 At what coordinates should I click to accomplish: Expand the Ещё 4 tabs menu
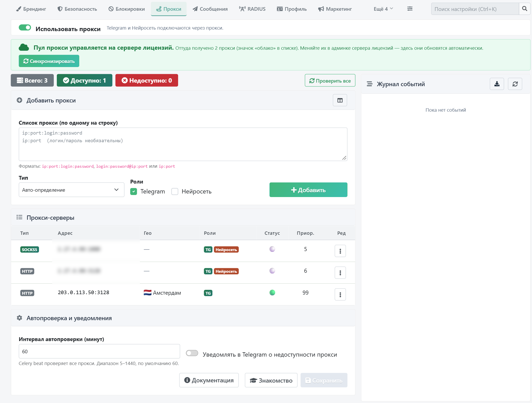tap(383, 9)
